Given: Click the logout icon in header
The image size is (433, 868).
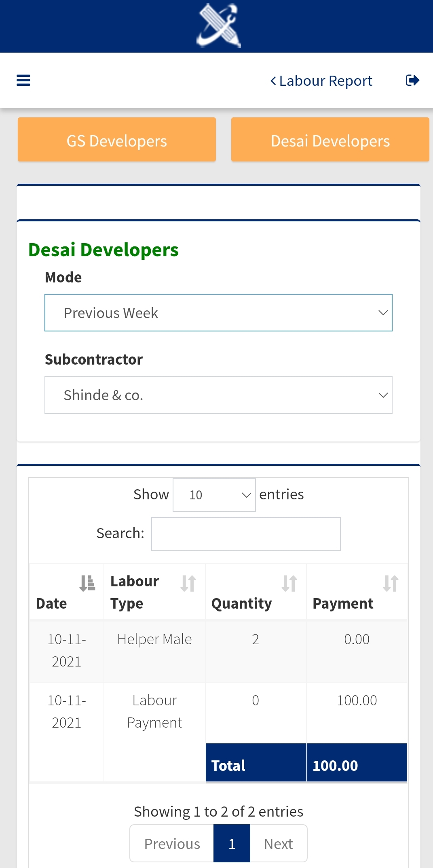Looking at the screenshot, I should pos(412,80).
